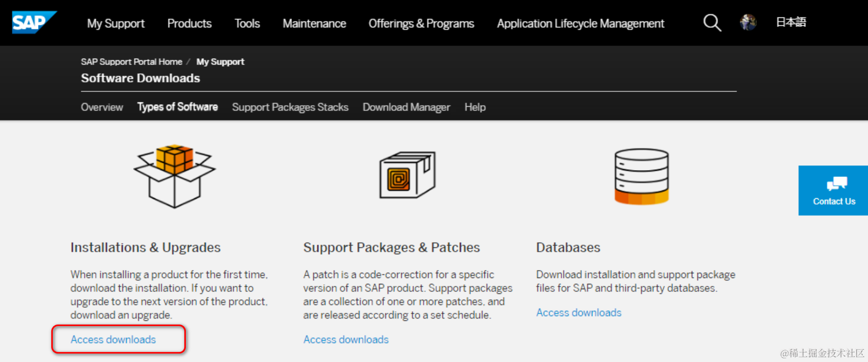Click the Installations & Upgrades box icon
868x362 pixels.
[x=175, y=176]
